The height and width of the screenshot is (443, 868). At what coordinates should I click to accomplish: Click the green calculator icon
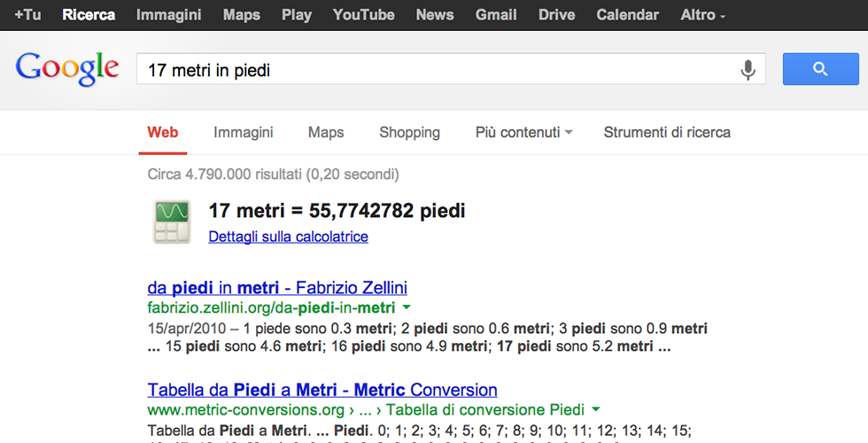[172, 221]
